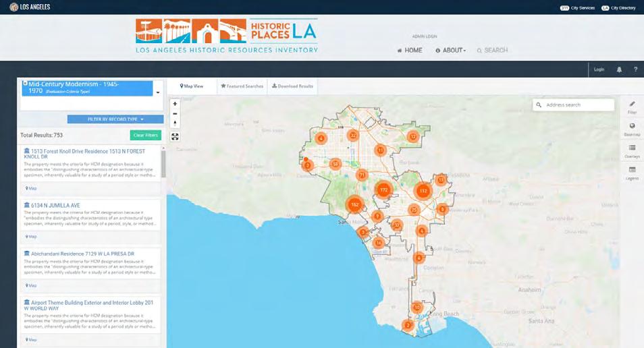644x348 pixels.
Task: Click the cluster marker labeled 55
Action: click(x=336, y=164)
